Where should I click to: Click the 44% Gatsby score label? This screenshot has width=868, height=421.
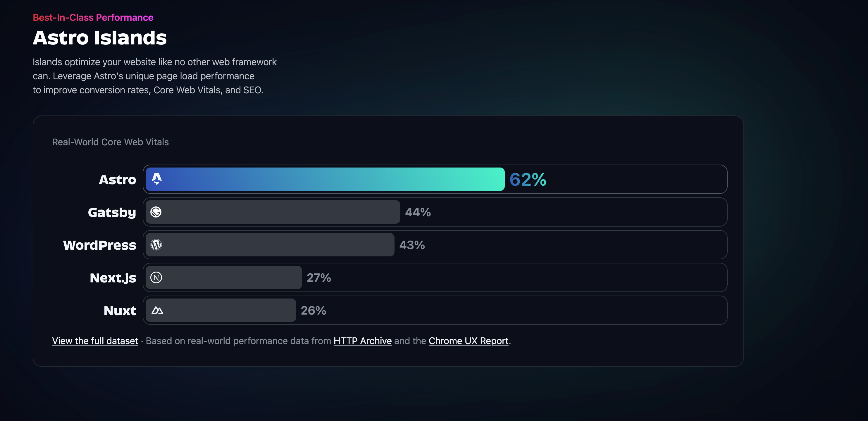coord(418,212)
